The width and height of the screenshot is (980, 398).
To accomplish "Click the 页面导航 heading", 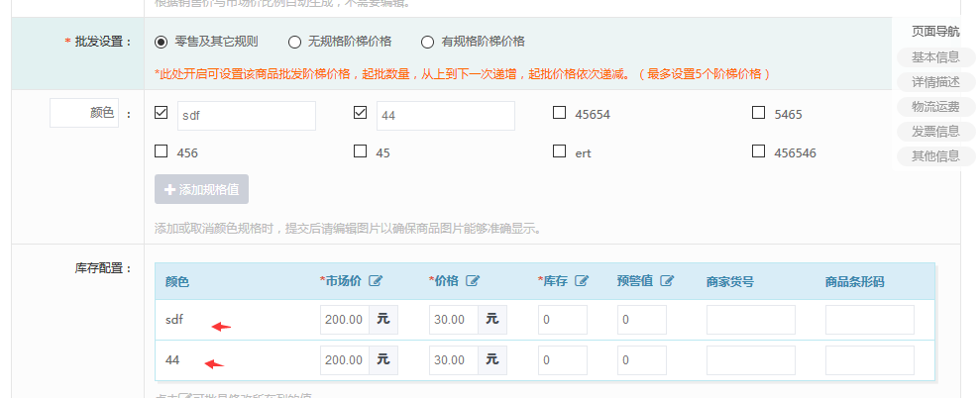I will click(x=935, y=32).
